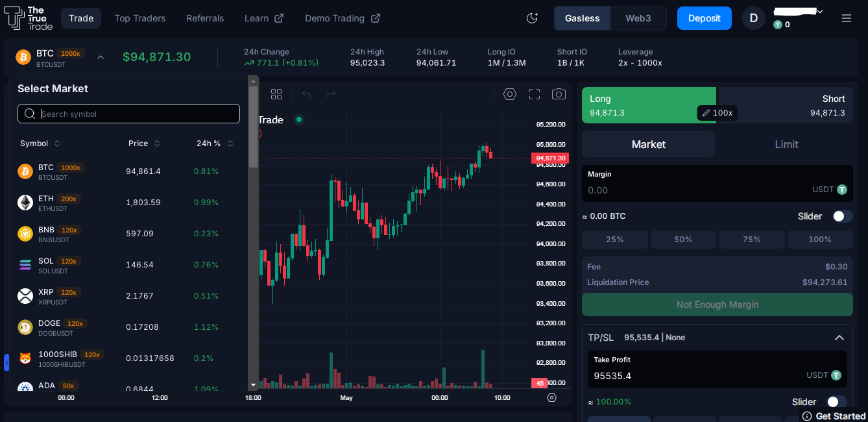Viewport: 868px width, 422px height.
Task: Set margin to 75%
Action: pos(752,240)
